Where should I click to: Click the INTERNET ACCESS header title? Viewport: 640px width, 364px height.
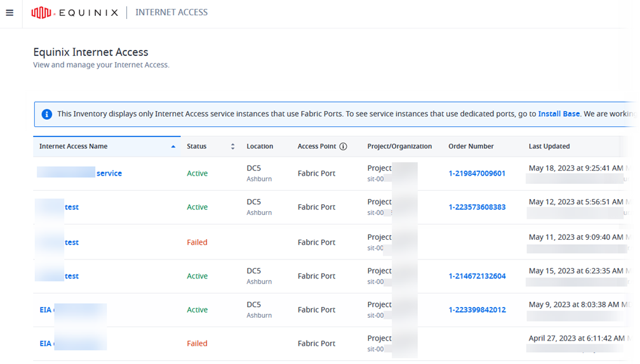click(171, 13)
